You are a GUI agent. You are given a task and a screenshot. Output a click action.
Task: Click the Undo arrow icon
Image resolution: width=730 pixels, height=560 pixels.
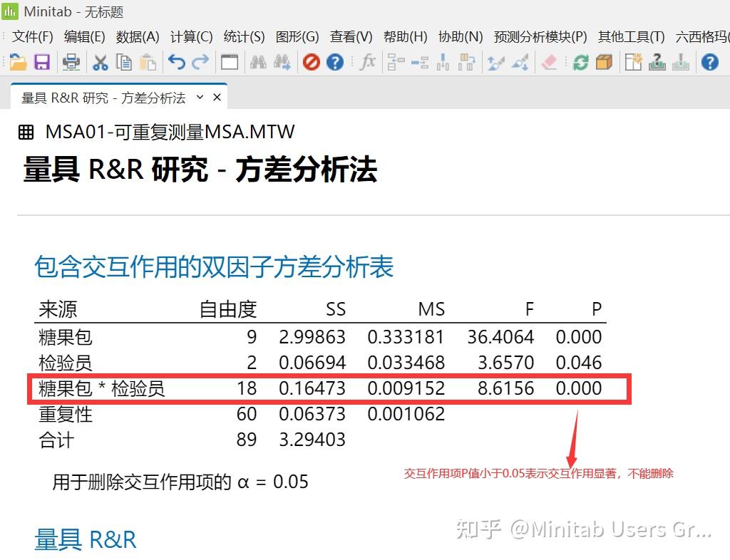[x=176, y=62]
